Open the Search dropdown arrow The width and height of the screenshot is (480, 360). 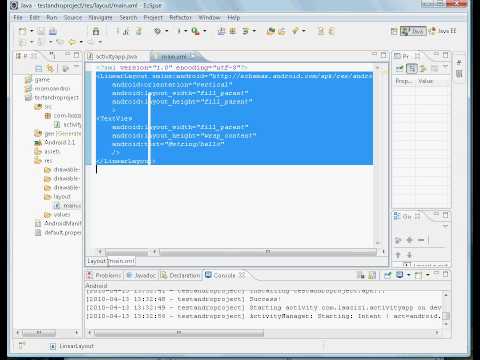click(304, 31)
